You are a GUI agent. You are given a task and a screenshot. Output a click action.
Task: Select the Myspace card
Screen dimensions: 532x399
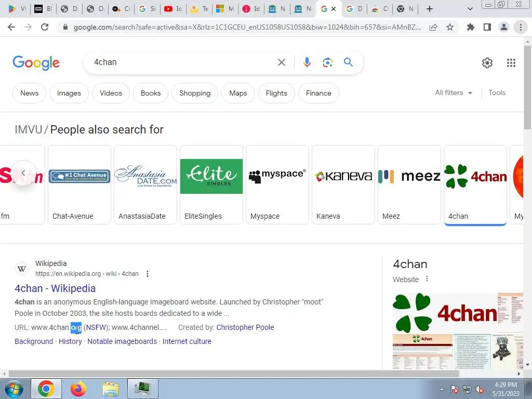[277, 184]
